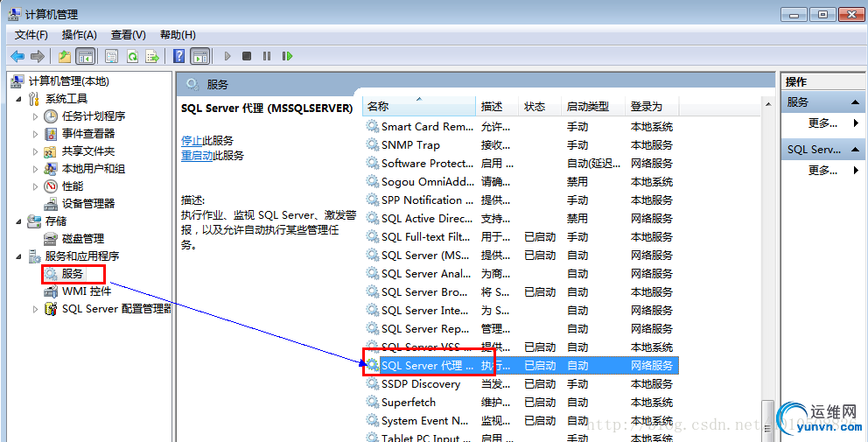Select the SQL Server Rep... service row
The height and width of the screenshot is (442, 868).
pos(521,329)
